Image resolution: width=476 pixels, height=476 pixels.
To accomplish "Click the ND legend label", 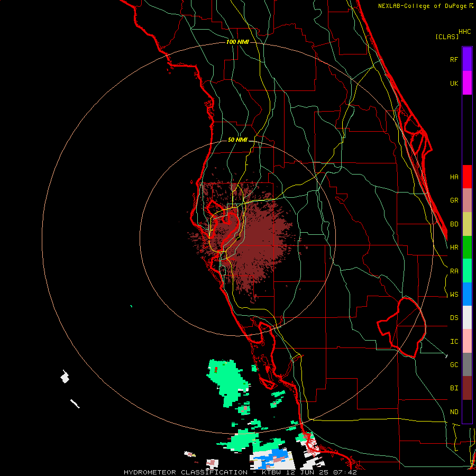I will 454,412.
